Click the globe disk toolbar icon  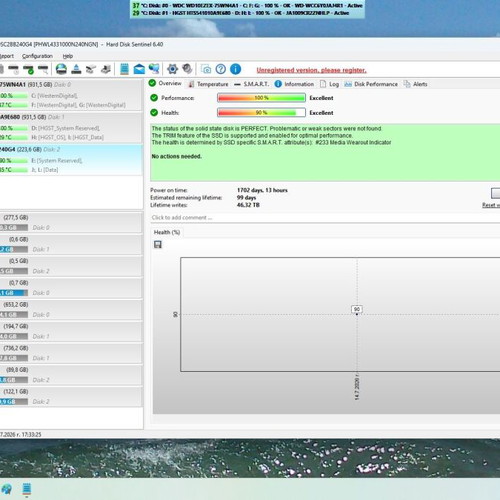tap(61, 69)
